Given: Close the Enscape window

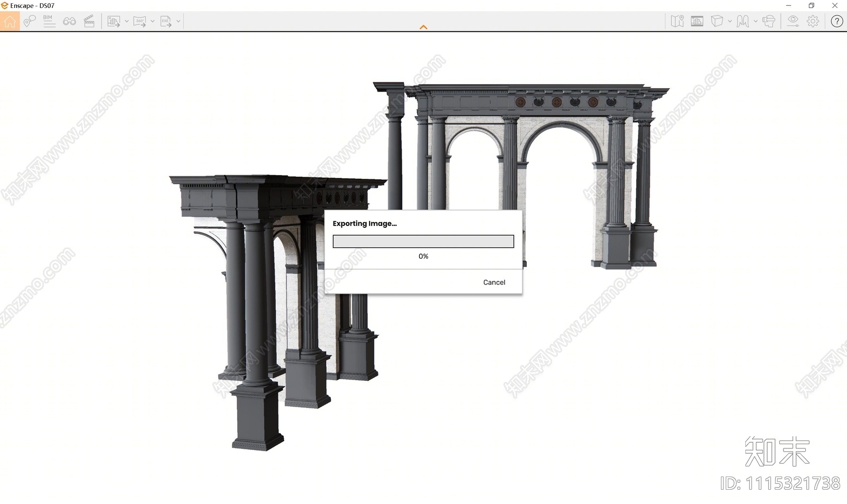Looking at the screenshot, I should (x=835, y=5).
